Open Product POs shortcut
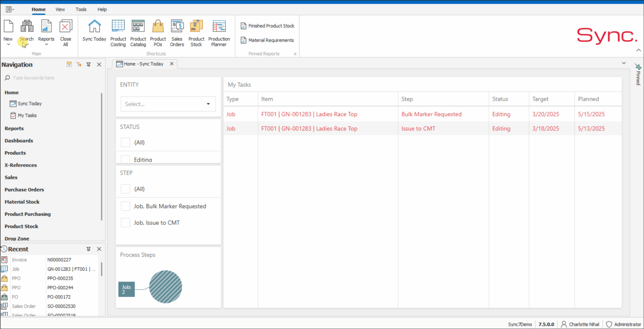Viewport: 644px width, 329px height. [158, 33]
